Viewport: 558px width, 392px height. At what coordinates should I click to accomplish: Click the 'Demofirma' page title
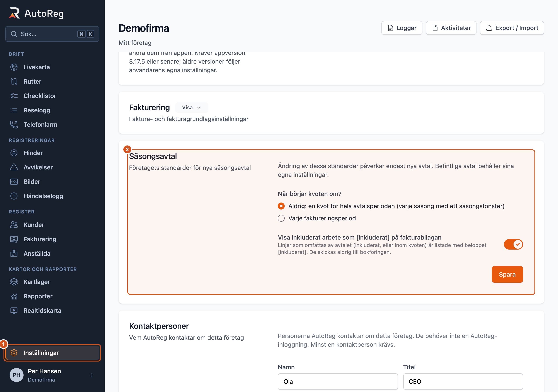coord(144,28)
